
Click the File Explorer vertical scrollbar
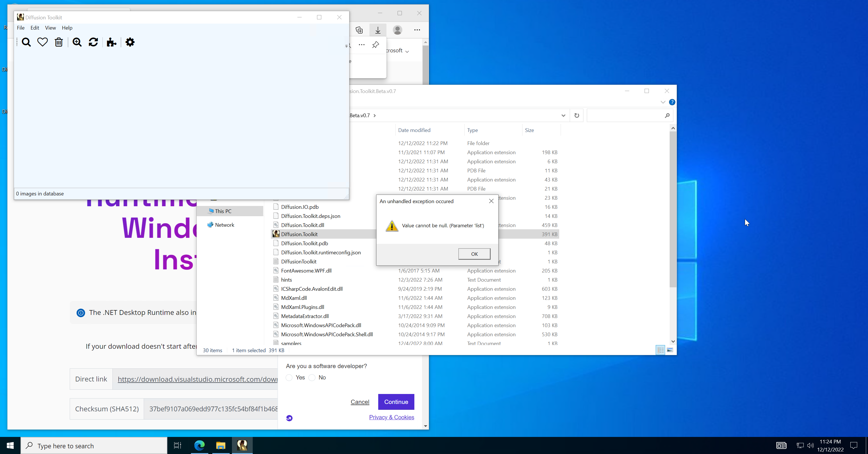pyautogui.click(x=672, y=209)
